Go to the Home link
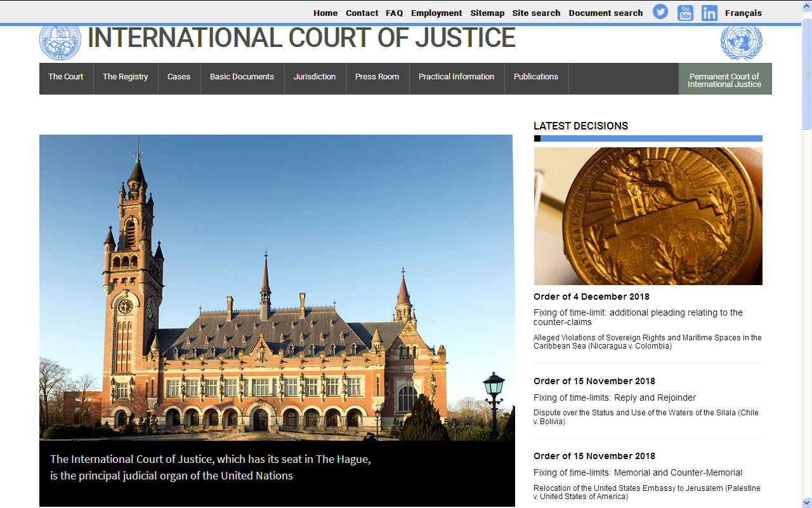This screenshot has height=508, width=812. click(x=325, y=13)
